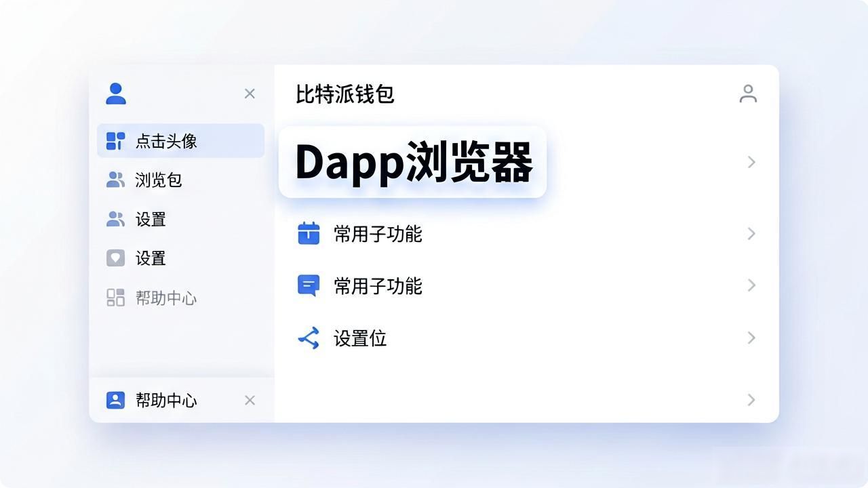Open greyed 帮助中心 item in sidebar list
This screenshot has height=488, width=868.
point(180,298)
